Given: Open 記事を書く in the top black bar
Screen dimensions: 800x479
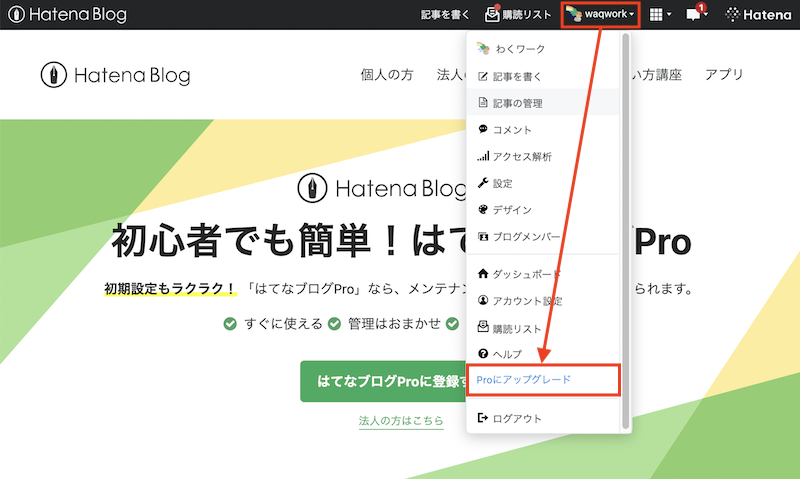Looking at the screenshot, I should (x=444, y=15).
